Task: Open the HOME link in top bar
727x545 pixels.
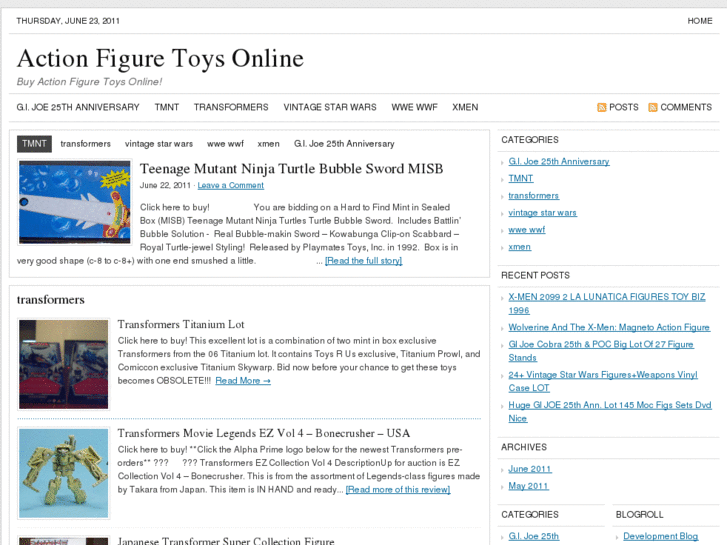Action: pyautogui.click(x=700, y=21)
